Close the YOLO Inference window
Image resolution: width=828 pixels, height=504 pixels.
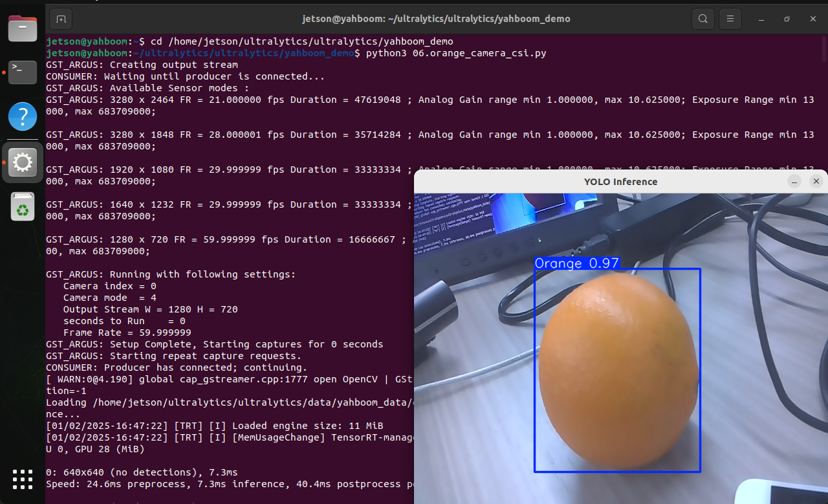[x=816, y=182]
